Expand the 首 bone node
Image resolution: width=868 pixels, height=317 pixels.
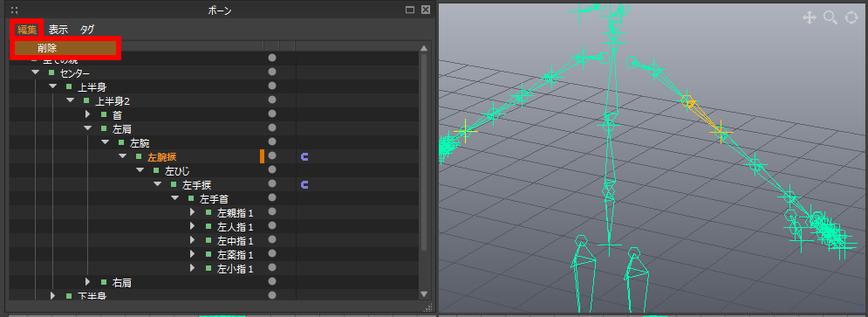(87, 114)
